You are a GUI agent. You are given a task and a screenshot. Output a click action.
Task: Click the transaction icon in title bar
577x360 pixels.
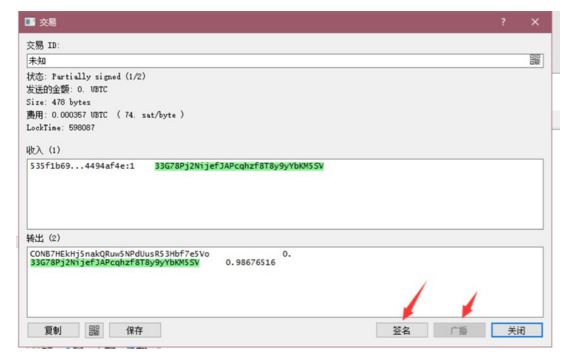(x=30, y=22)
